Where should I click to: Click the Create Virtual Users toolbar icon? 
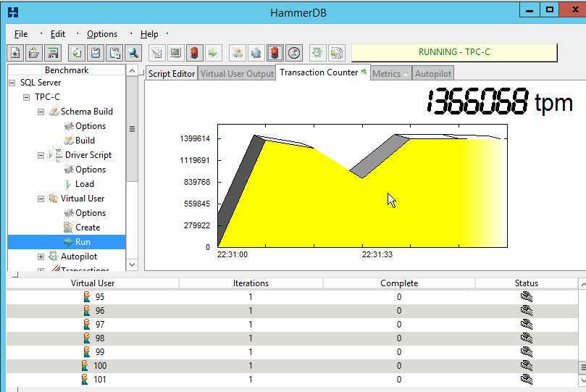175,53
